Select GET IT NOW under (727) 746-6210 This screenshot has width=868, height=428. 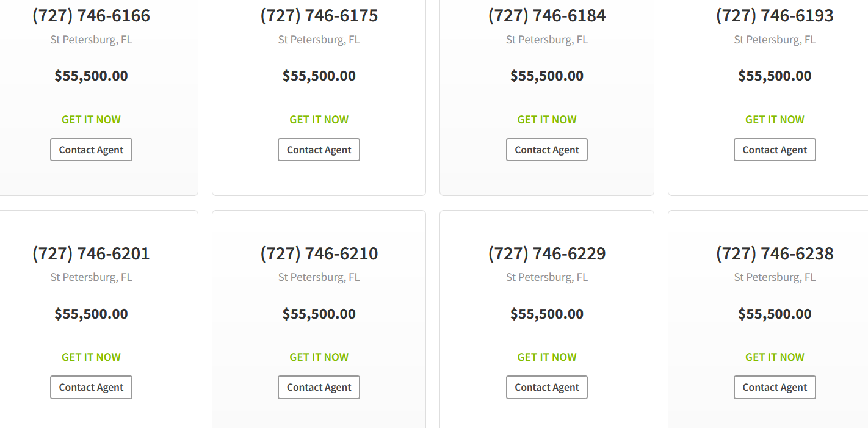[x=319, y=357]
